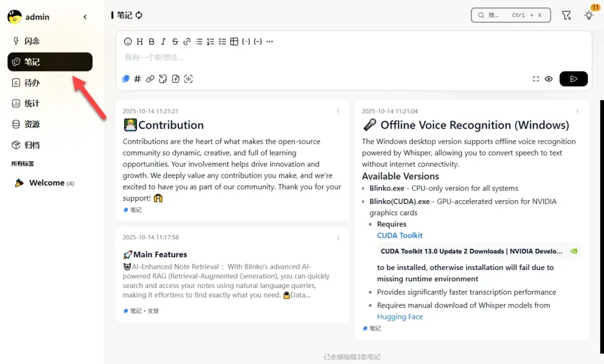
Task: Go to 统计 in the sidebar
Action: coord(32,103)
